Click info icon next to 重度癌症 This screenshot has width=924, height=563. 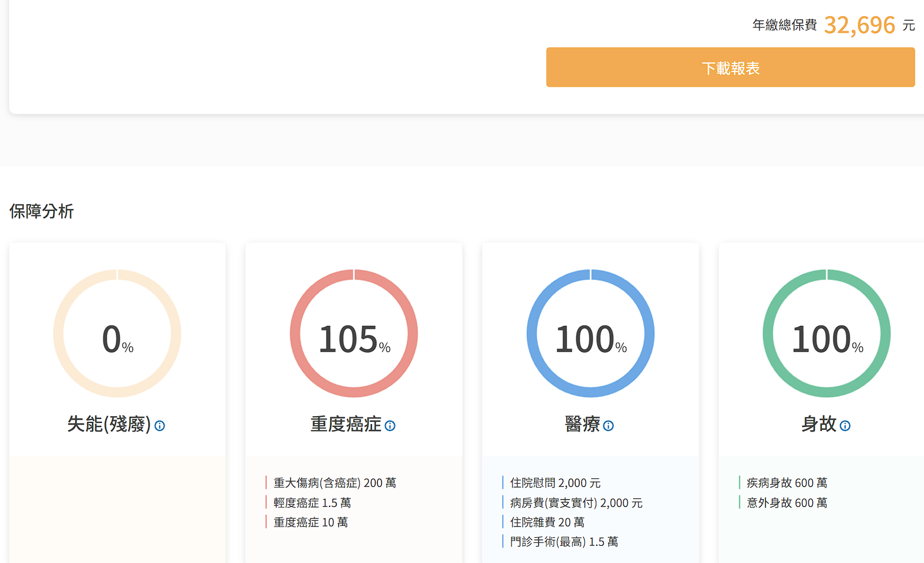point(390,426)
